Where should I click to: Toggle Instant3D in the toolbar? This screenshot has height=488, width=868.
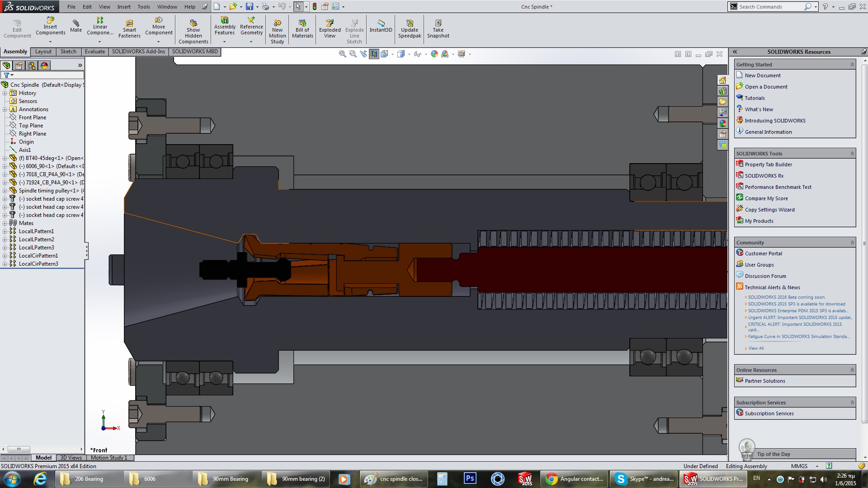[x=381, y=26]
